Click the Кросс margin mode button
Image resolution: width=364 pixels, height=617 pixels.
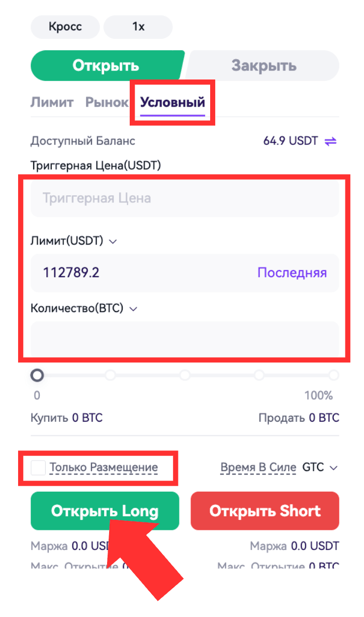tap(65, 27)
